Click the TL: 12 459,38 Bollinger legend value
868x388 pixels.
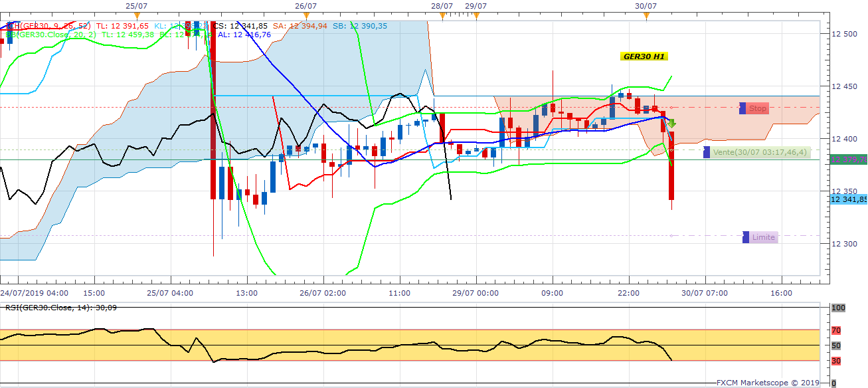(128, 35)
